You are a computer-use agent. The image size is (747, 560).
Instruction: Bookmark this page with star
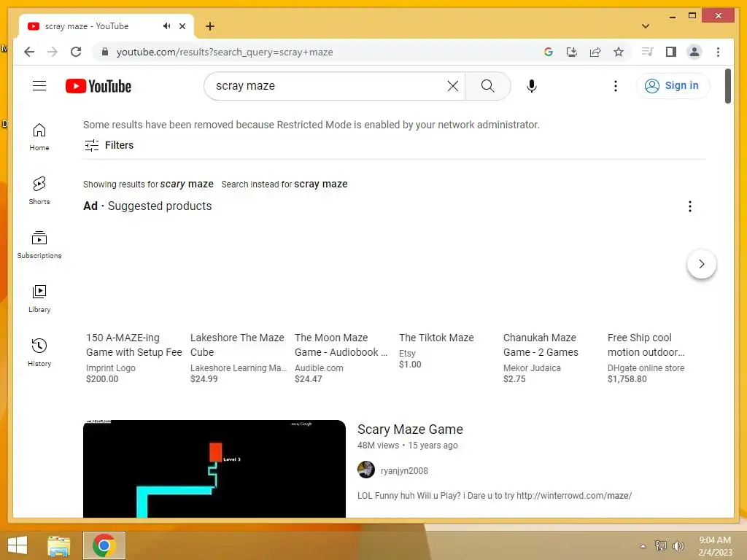[619, 52]
